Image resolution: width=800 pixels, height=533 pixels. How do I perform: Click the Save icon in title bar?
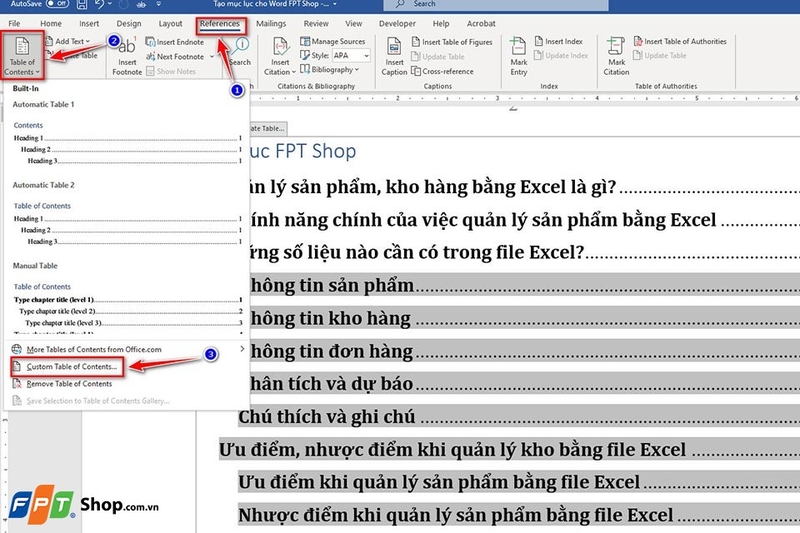pyautogui.click(x=81, y=4)
